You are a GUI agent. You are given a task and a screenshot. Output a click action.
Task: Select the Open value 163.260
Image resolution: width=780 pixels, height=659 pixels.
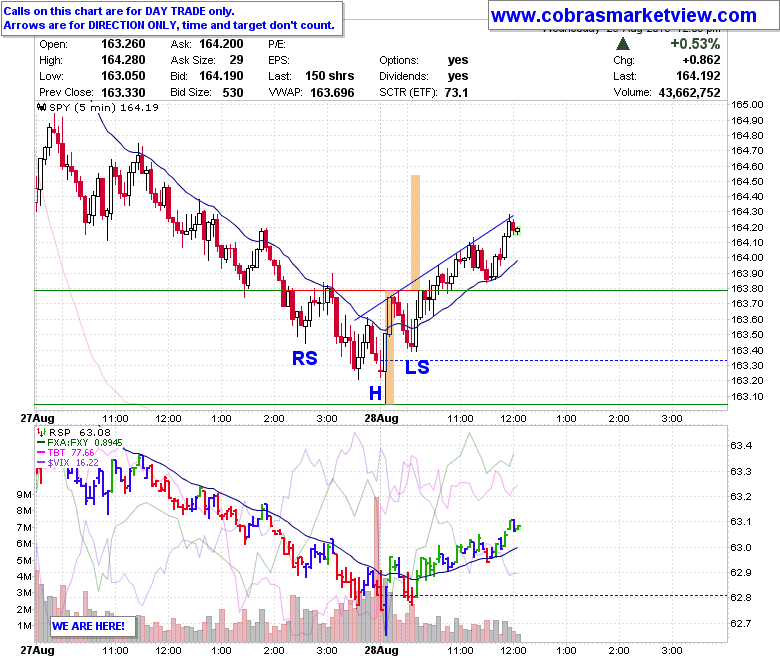(x=123, y=44)
